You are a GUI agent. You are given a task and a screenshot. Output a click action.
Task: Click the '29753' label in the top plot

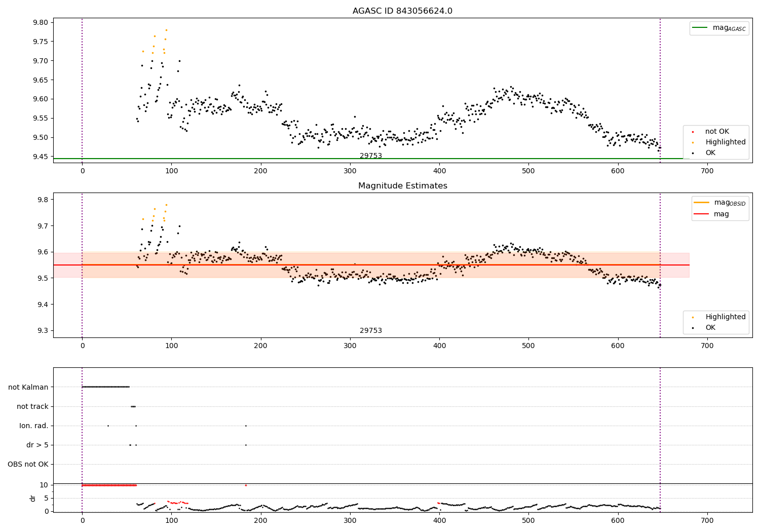[371, 156]
